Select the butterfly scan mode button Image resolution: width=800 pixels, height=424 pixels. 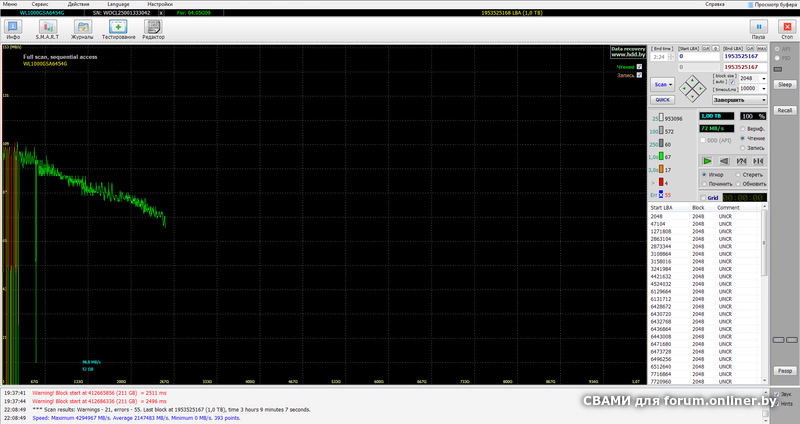tap(758, 161)
